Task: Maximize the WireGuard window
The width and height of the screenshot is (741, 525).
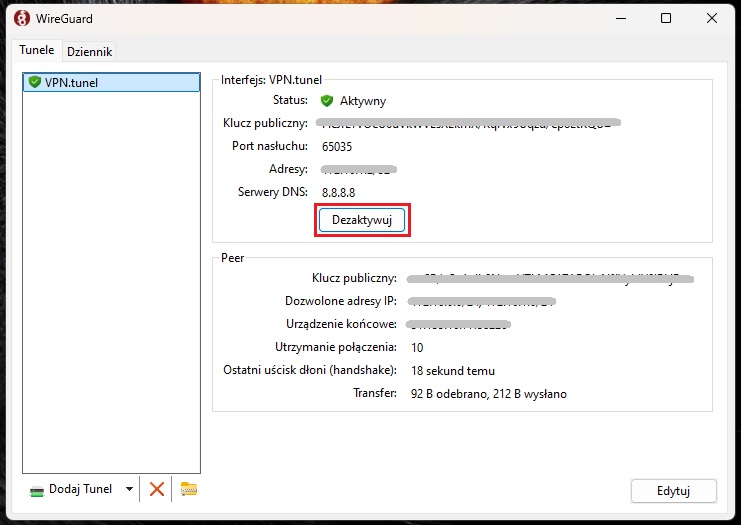Action: point(667,18)
